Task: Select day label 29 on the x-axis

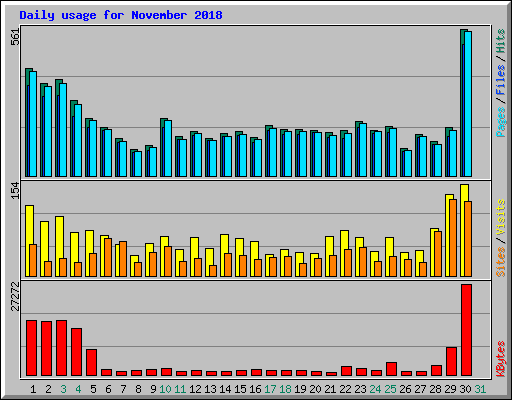Action: (450, 389)
